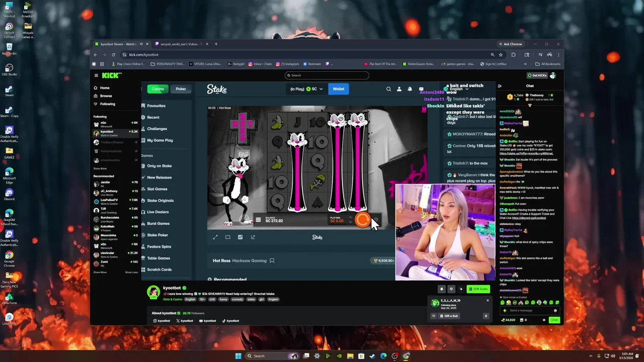Image resolution: width=644 pixels, height=362 pixels.
Task: Open the Stake notifications bell icon
Action: point(410,89)
